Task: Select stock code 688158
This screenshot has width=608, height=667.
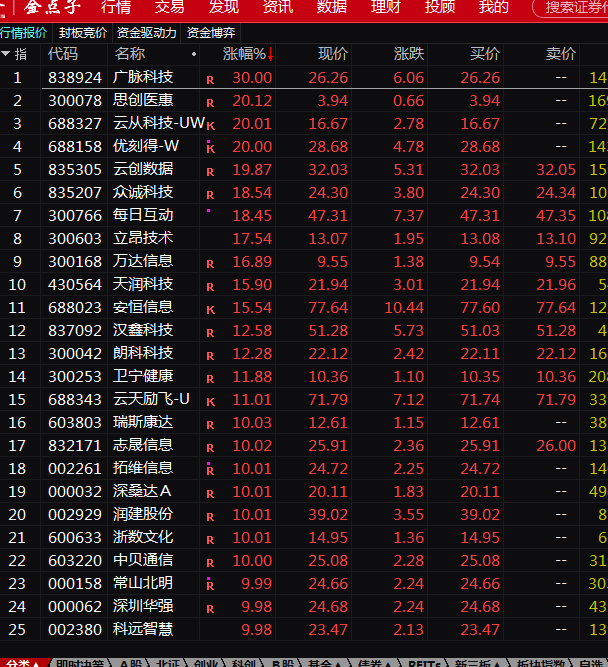Action: click(75, 146)
